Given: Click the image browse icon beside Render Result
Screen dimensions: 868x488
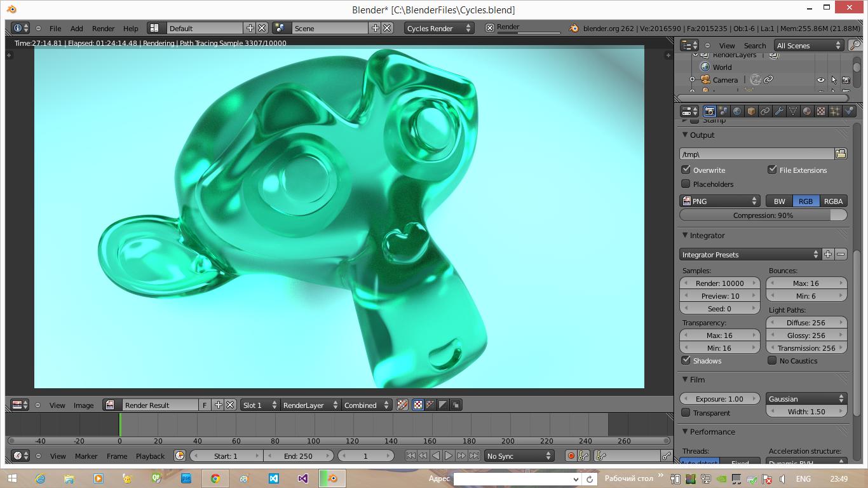Looking at the screenshot, I should (111, 405).
